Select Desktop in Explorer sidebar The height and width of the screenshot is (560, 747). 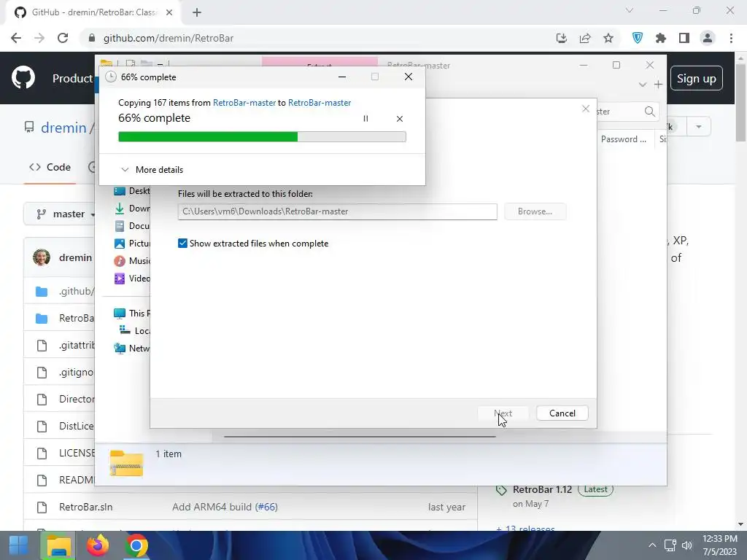tap(132, 191)
